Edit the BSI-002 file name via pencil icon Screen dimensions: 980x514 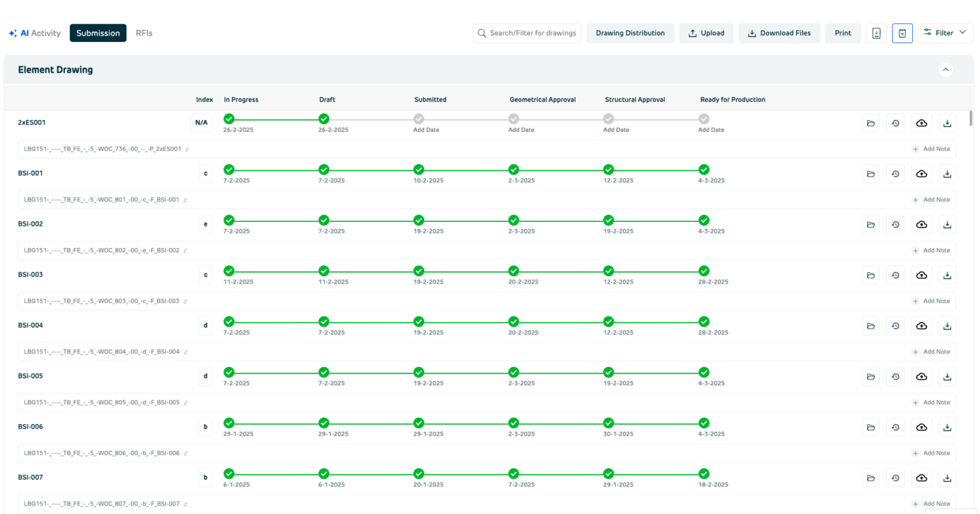185,250
